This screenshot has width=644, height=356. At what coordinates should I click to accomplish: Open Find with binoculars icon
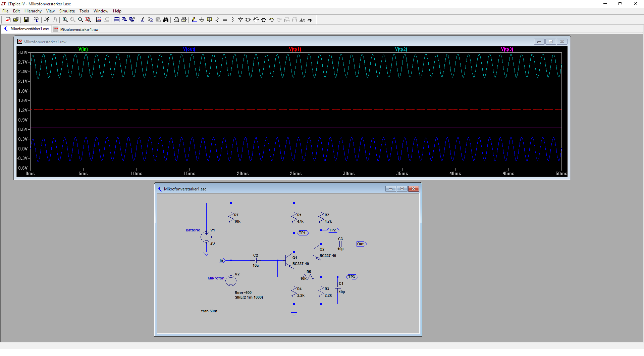click(166, 20)
